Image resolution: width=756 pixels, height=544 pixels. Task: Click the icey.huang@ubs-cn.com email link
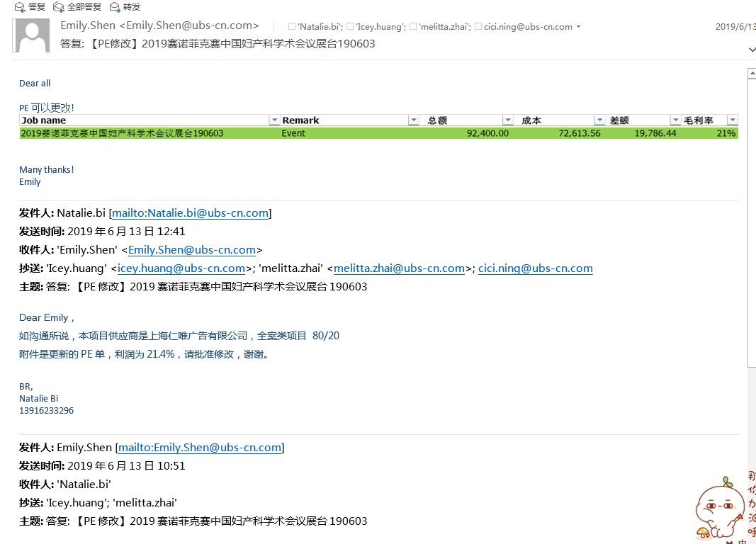(181, 268)
